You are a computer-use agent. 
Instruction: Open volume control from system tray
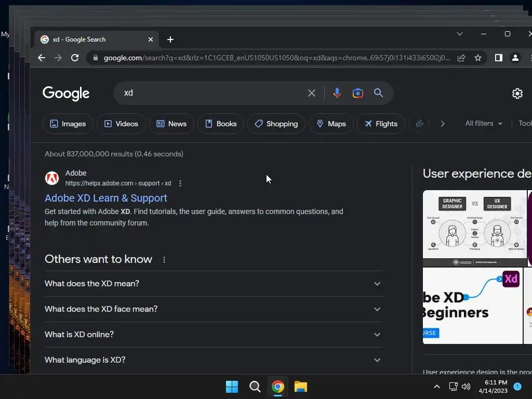pos(466,387)
